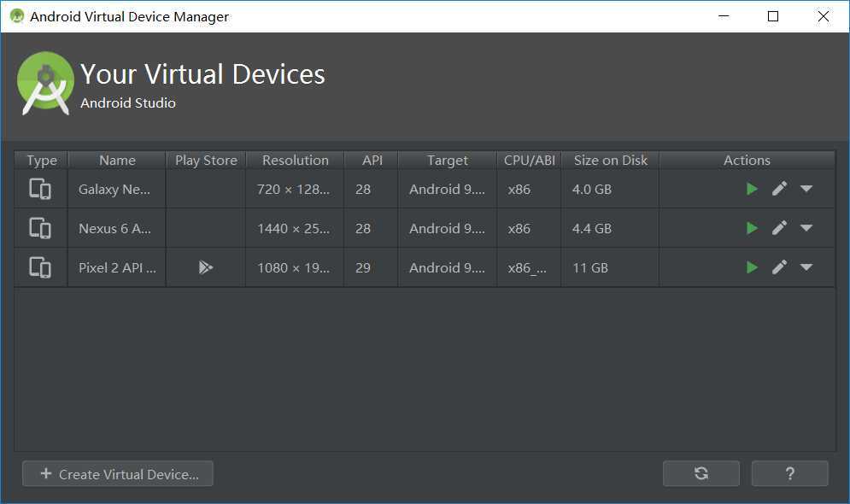Click the x86_... CPU/ABI cell
Viewport: 850px width, 504px height.
(x=529, y=267)
